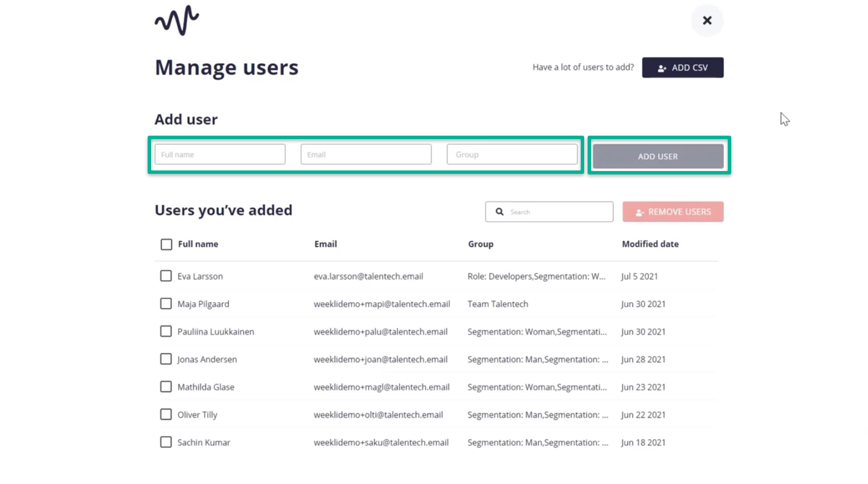Click the wave logo icon
868x484 pixels.
pos(177,21)
